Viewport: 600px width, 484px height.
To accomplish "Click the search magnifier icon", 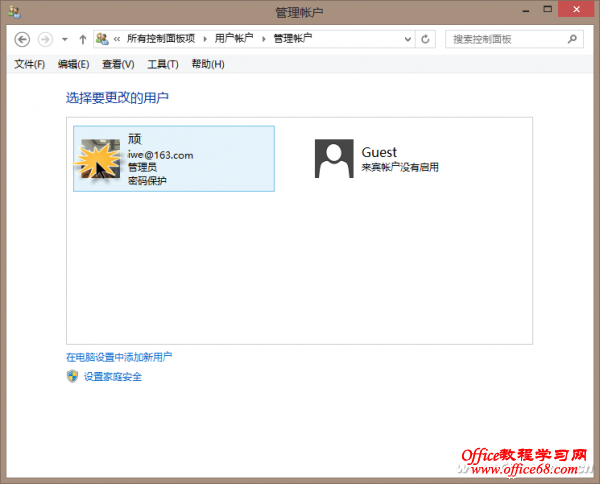I will [x=572, y=39].
